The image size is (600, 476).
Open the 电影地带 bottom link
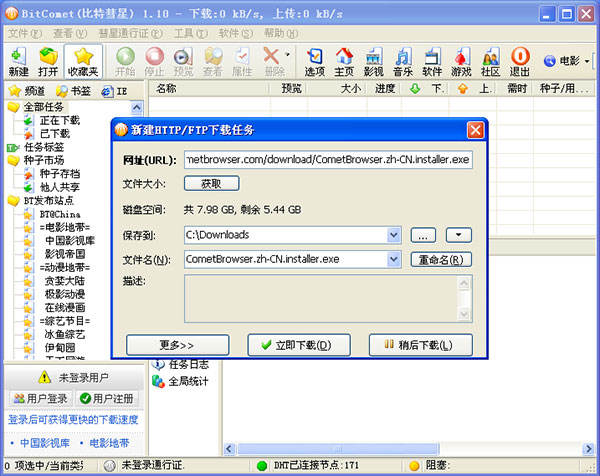(x=109, y=443)
